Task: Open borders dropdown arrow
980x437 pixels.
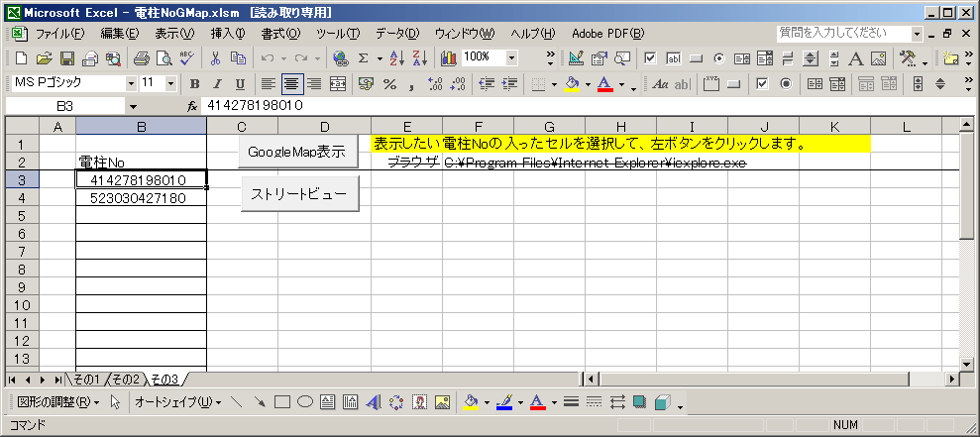Action: [554, 84]
